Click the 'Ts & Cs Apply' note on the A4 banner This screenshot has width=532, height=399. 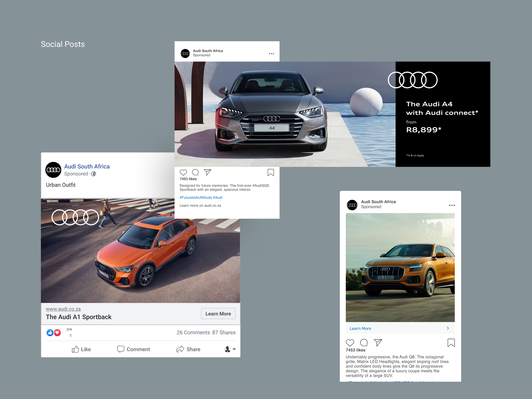415,155
